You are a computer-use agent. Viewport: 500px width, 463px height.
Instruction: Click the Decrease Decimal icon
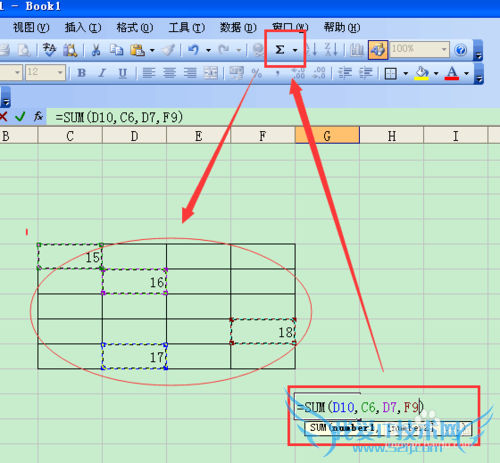point(318,73)
